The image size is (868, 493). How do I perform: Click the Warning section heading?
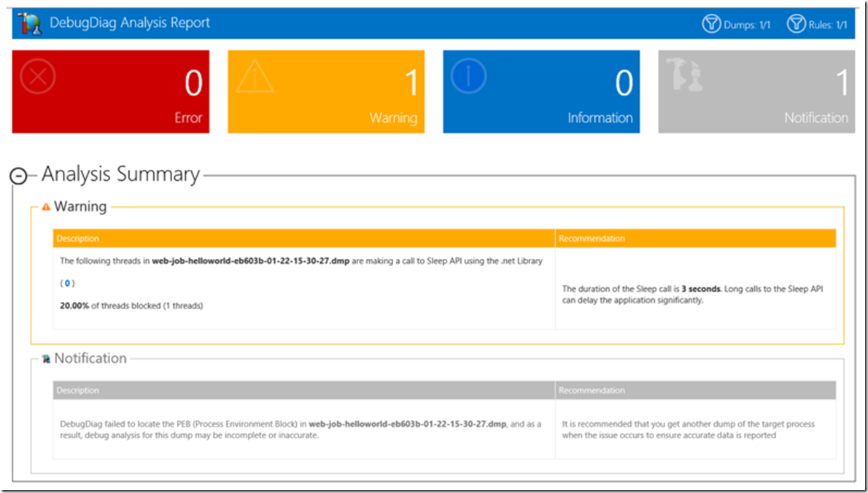tap(80, 206)
